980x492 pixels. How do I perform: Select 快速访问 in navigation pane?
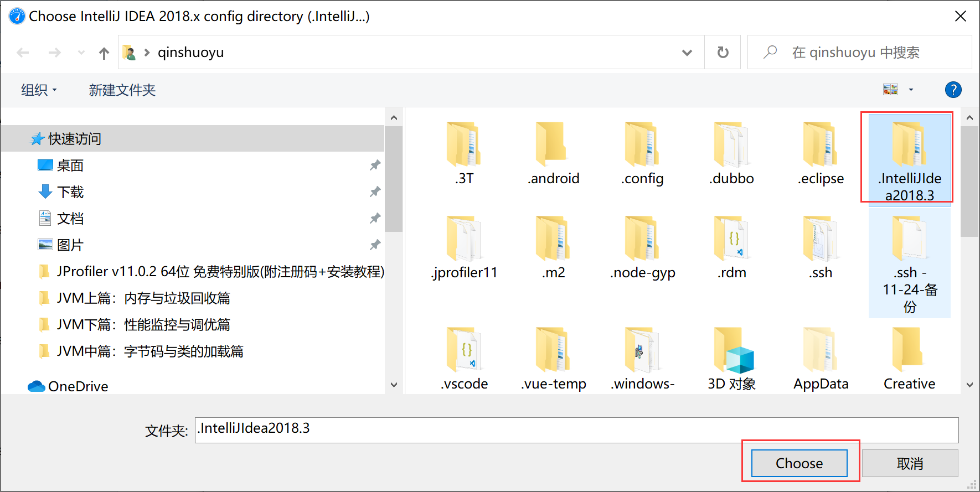pos(193,138)
